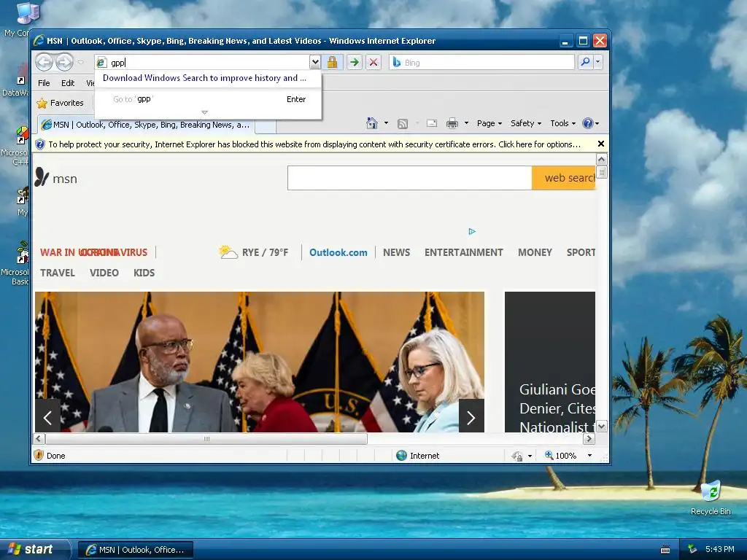Click the Help question mark icon
The image size is (747, 560).
(x=588, y=123)
